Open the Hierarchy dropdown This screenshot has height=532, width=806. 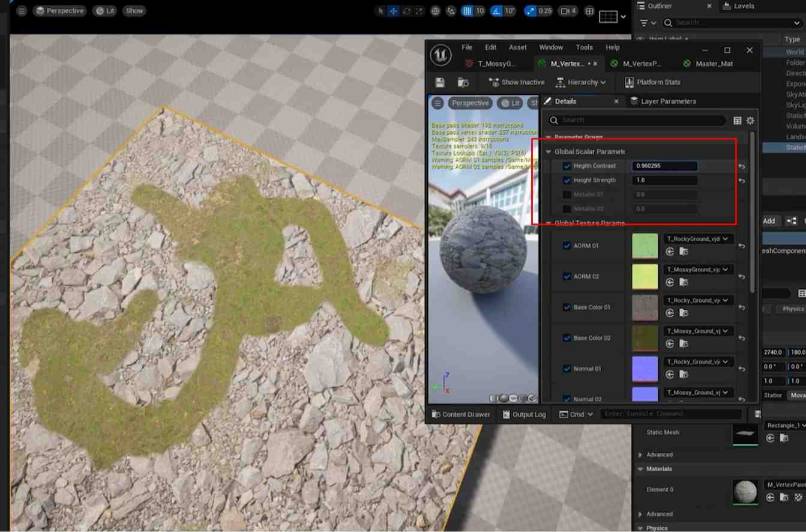(x=581, y=82)
